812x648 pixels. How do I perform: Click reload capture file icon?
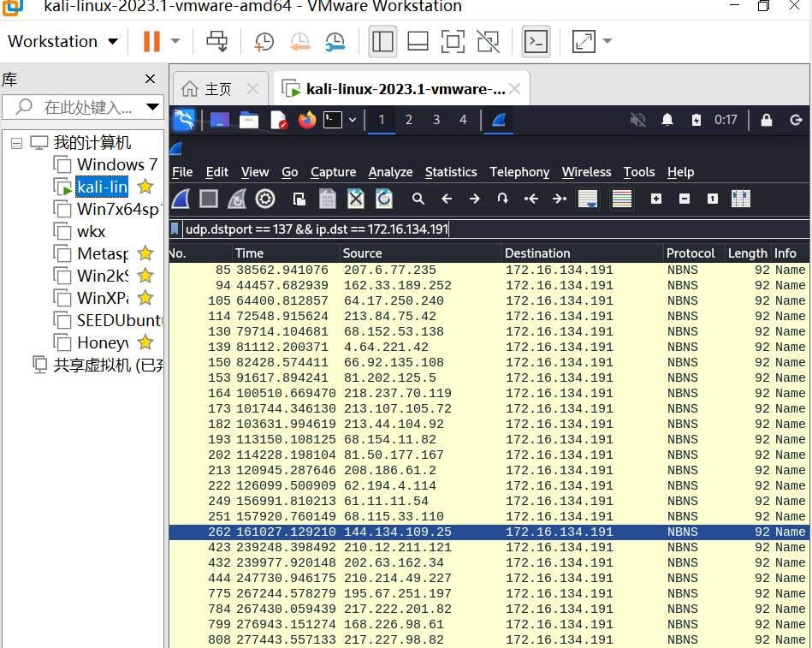383,199
